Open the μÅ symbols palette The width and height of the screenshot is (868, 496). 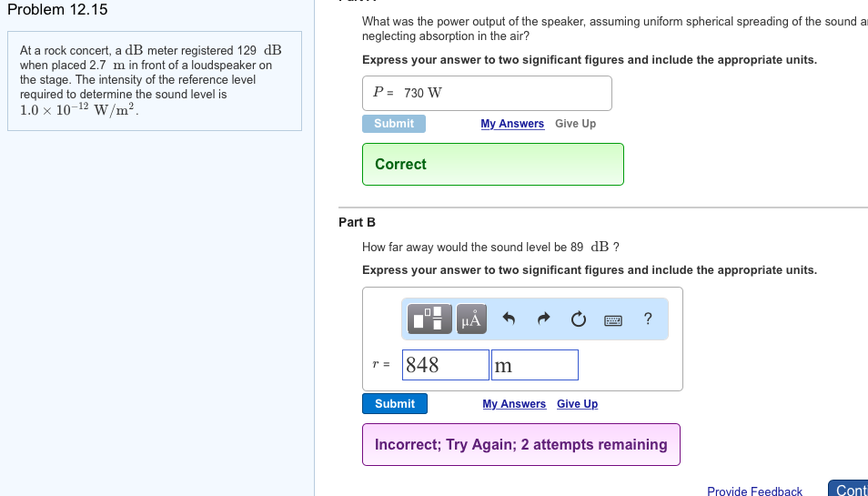click(470, 319)
